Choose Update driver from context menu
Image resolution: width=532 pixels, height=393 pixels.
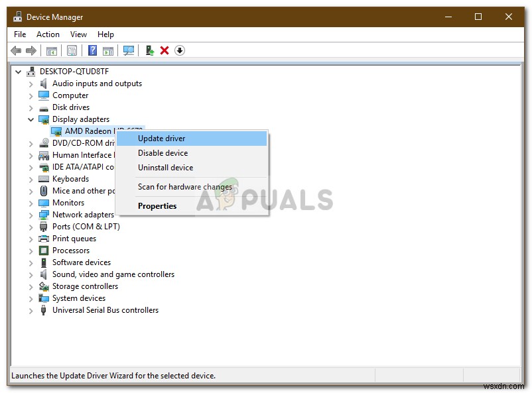[161, 139]
